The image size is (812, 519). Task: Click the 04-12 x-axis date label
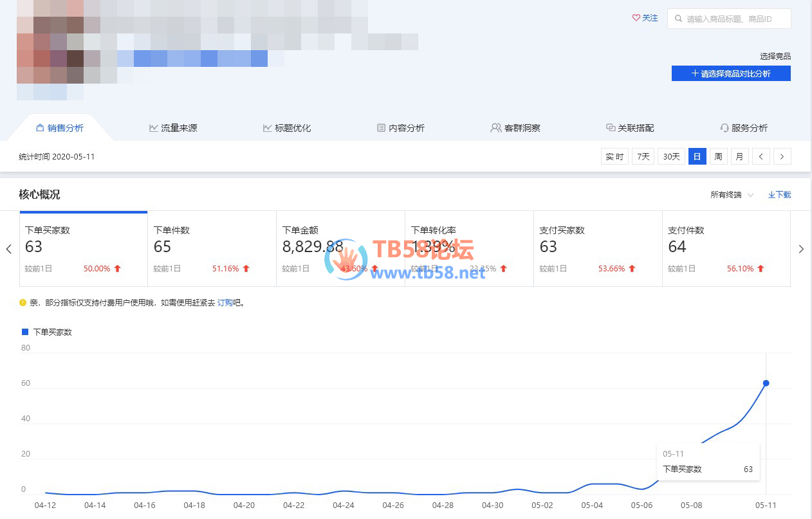click(45, 505)
